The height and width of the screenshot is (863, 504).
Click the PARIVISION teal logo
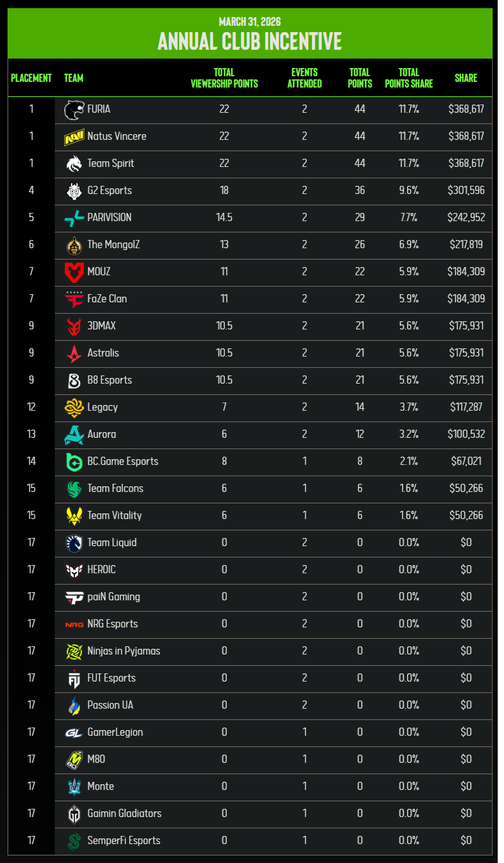74,218
